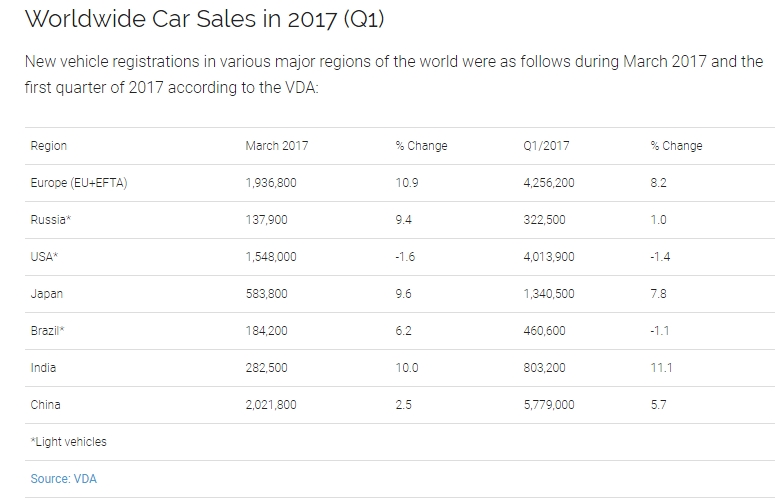This screenshot has width=784, height=504.
Task: Click the Russia* region cell
Action: tap(50, 220)
